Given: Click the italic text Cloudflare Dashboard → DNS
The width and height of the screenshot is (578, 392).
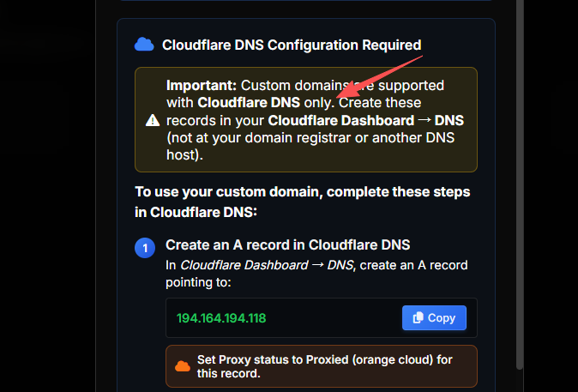Looking at the screenshot, I should point(267,265).
